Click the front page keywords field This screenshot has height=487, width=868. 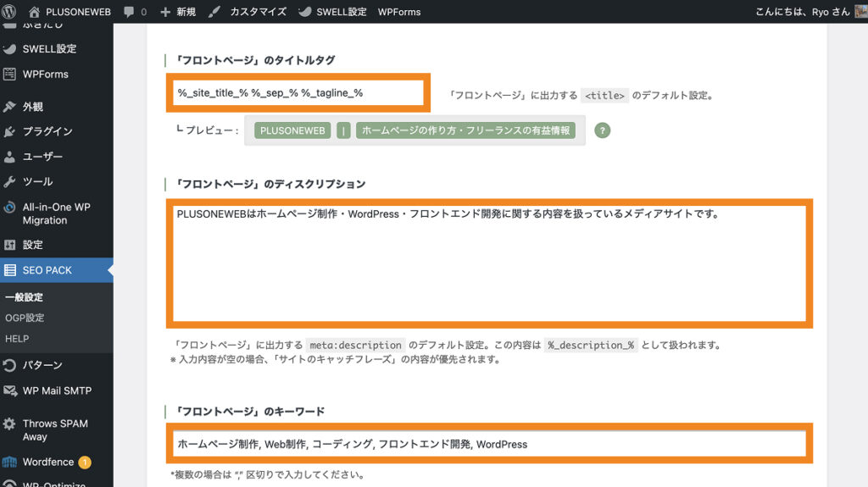coord(489,444)
